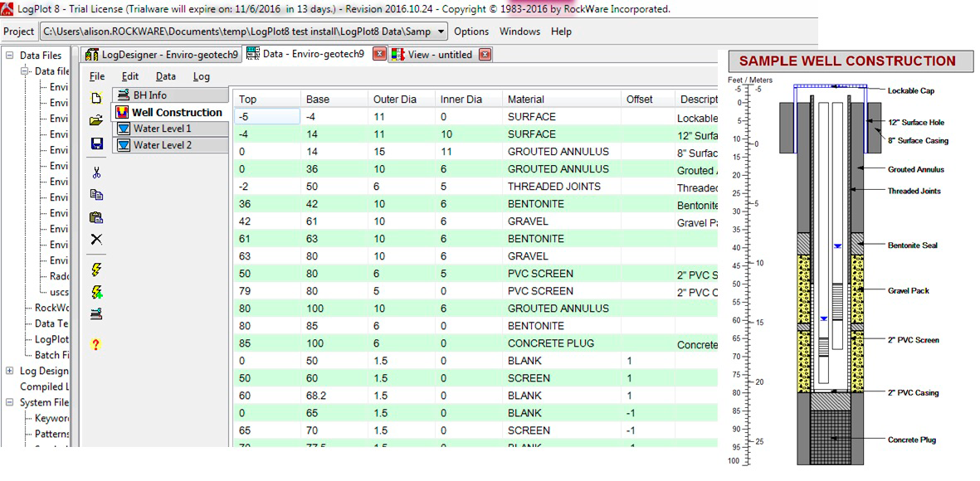Click the Delete X icon
The image size is (980, 481).
click(96, 240)
